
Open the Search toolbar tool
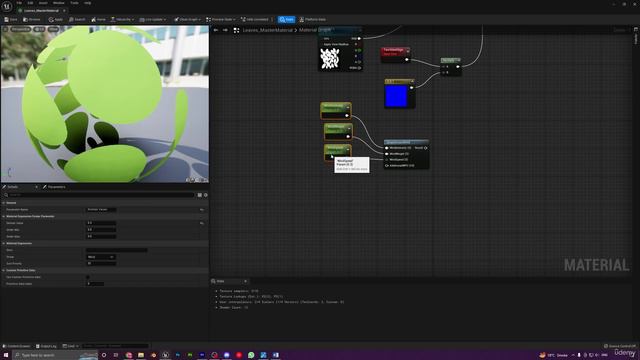(77, 19)
